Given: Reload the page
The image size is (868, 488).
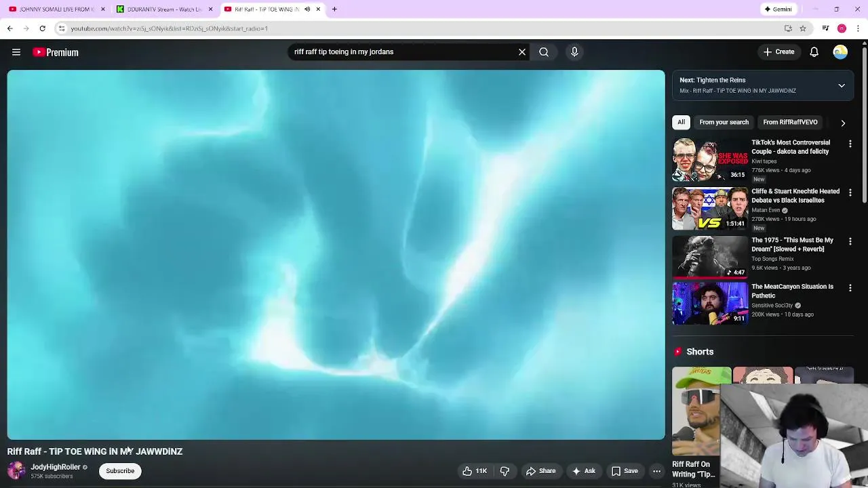Looking at the screenshot, I should pos(42,28).
